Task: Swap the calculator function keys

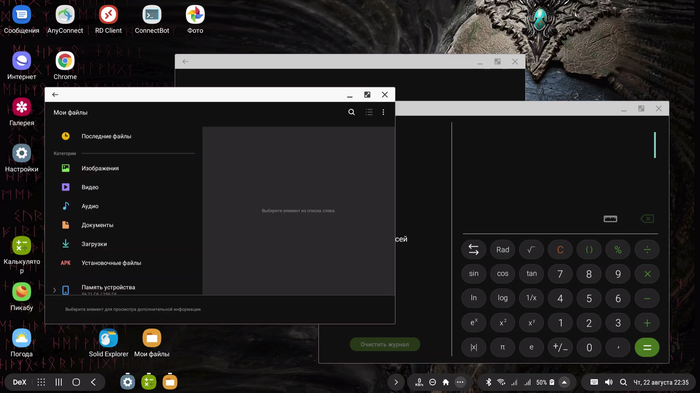Action: [x=473, y=250]
